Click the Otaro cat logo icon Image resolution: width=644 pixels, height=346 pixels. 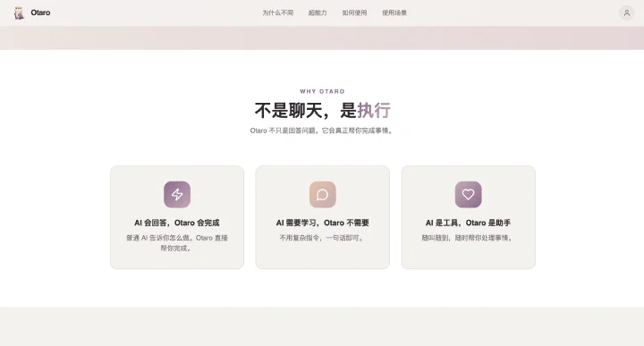tap(19, 13)
